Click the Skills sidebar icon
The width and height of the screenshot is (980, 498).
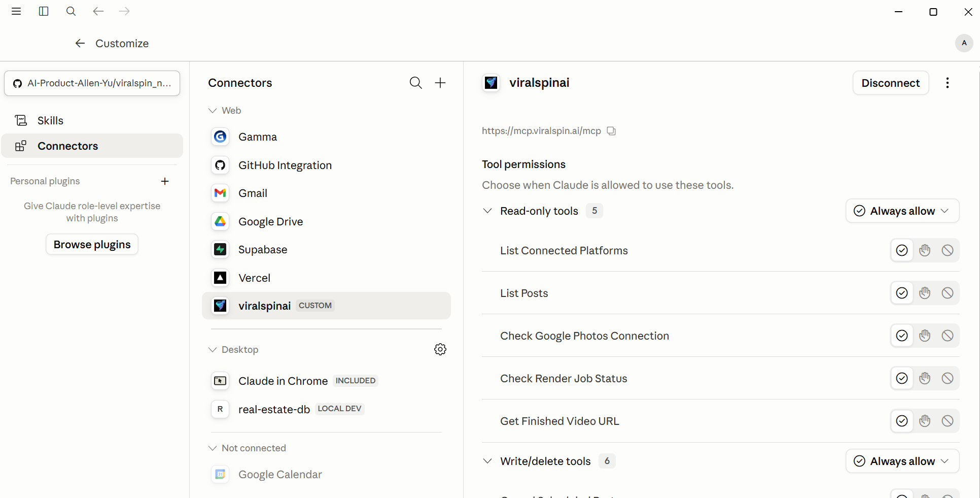pyautogui.click(x=21, y=120)
